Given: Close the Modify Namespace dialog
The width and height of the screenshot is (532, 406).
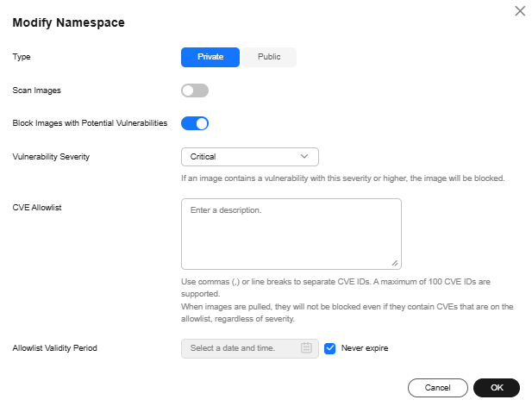Looking at the screenshot, I should [519, 11].
